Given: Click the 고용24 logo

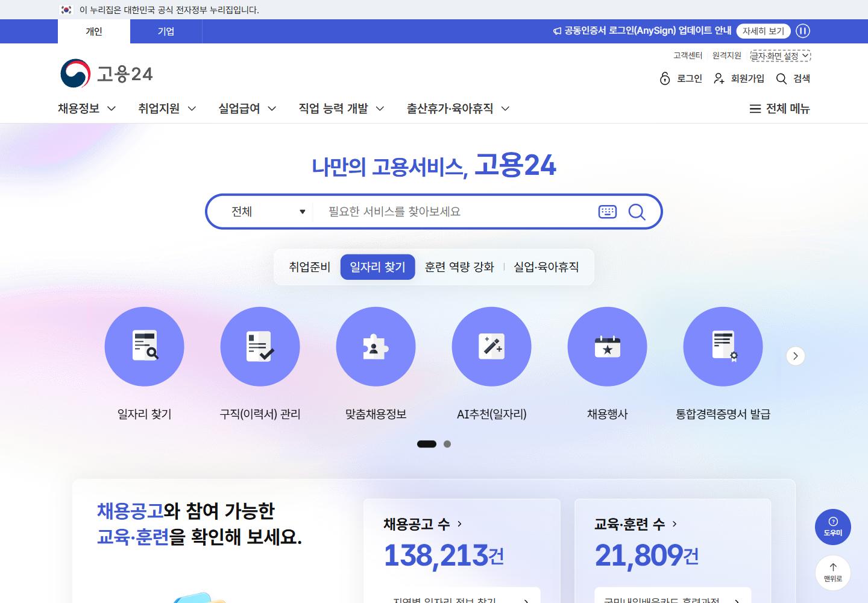Looking at the screenshot, I should 107,74.
